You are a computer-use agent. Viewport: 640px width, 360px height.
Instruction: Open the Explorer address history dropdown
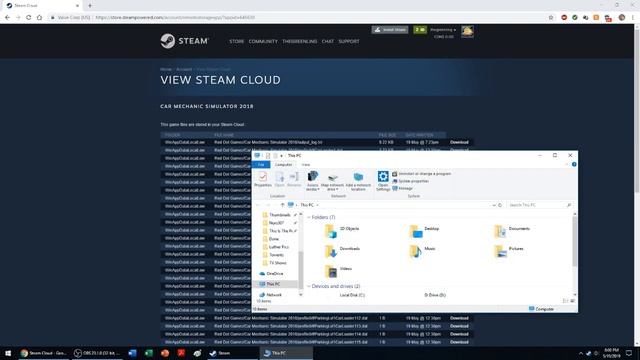point(494,205)
